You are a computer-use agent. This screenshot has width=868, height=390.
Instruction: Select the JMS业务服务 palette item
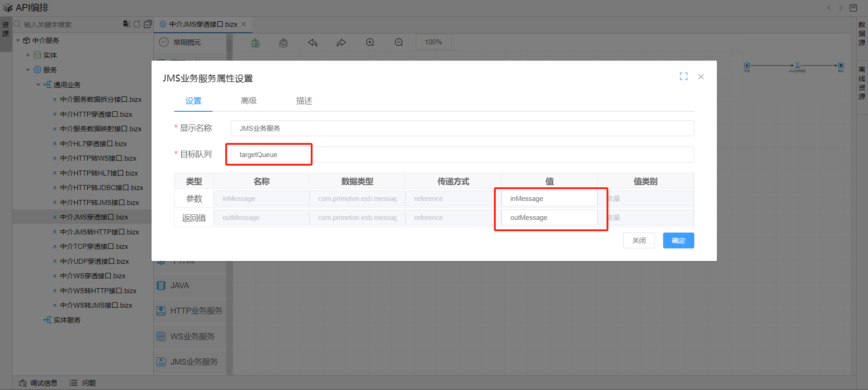pyautogui.click(x=194, y=362)
